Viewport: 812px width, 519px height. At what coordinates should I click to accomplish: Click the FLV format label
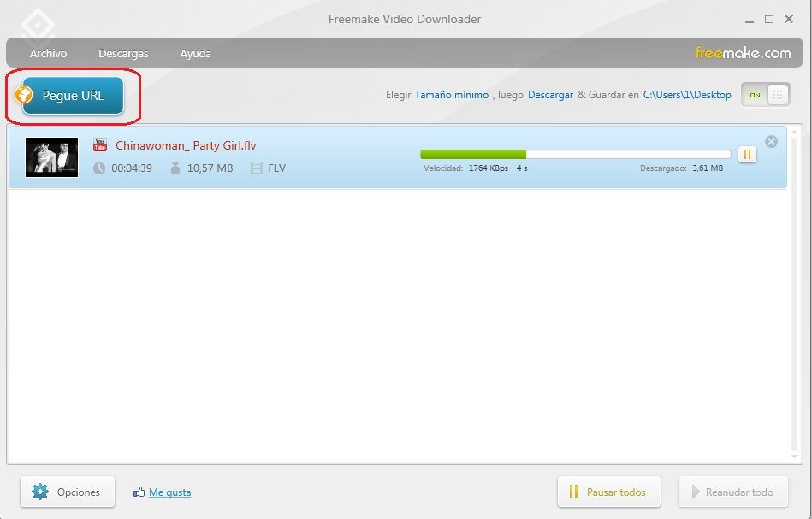pos(277,168)
